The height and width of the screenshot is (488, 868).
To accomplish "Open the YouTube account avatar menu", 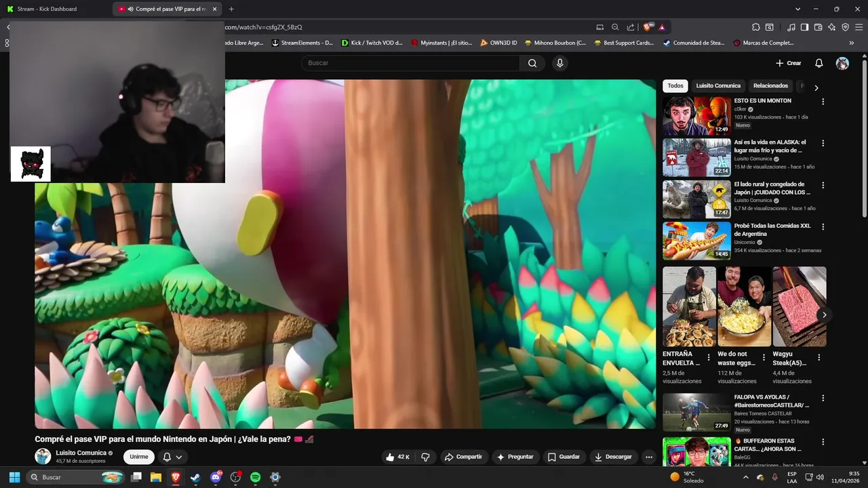I will pyautogui.click(x=842, y=63).
